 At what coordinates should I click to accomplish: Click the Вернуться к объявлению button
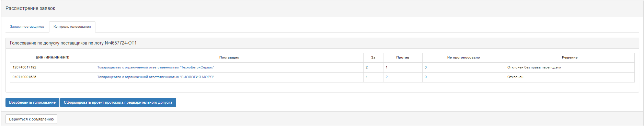pyautogui.click(x=31, y=119)
